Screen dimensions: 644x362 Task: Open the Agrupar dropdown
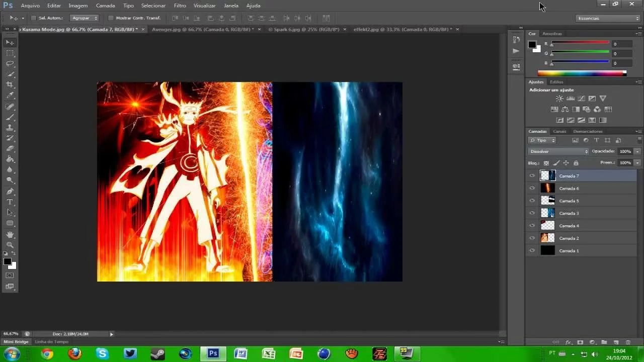click(x=85, y=18)
